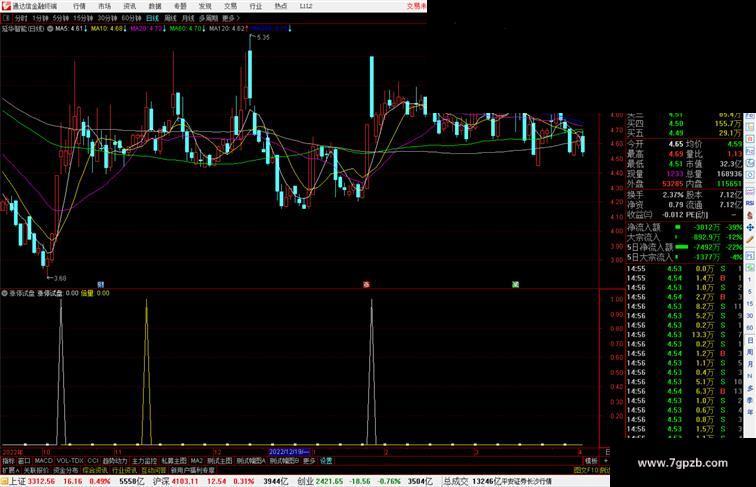Click the 5日大宗流入 row
This screenshot has width=756, height=487.
click(685, 257)
